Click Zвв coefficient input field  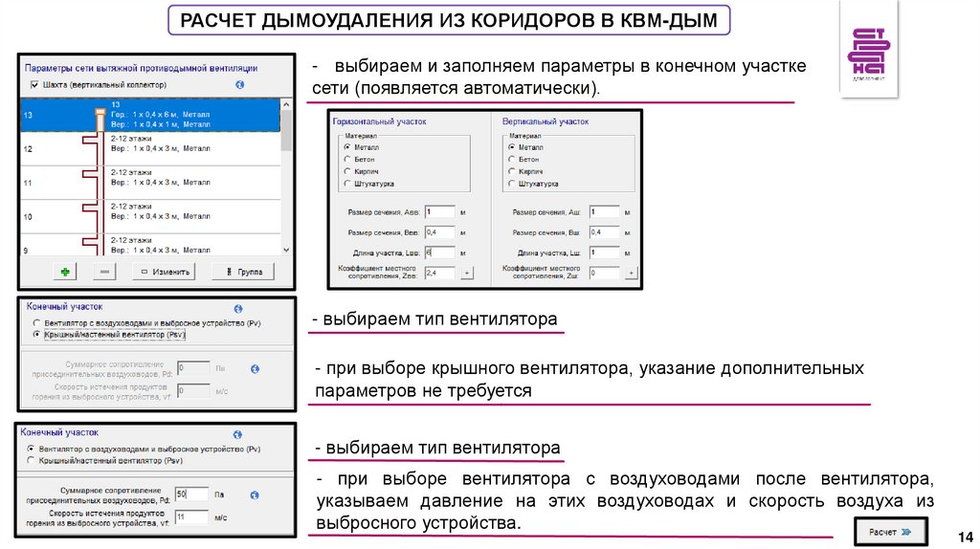pos(439,273)
